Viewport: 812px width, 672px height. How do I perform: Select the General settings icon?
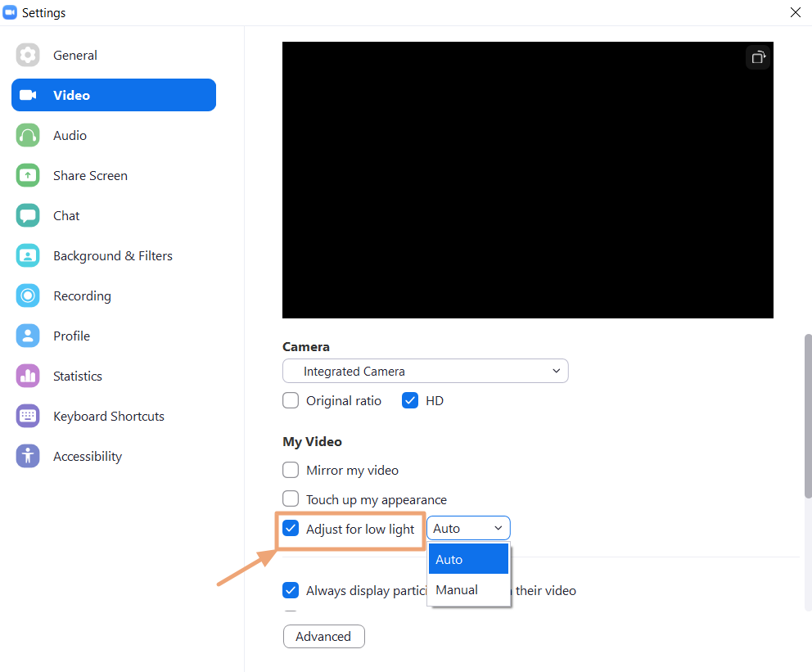click(27, 55)
